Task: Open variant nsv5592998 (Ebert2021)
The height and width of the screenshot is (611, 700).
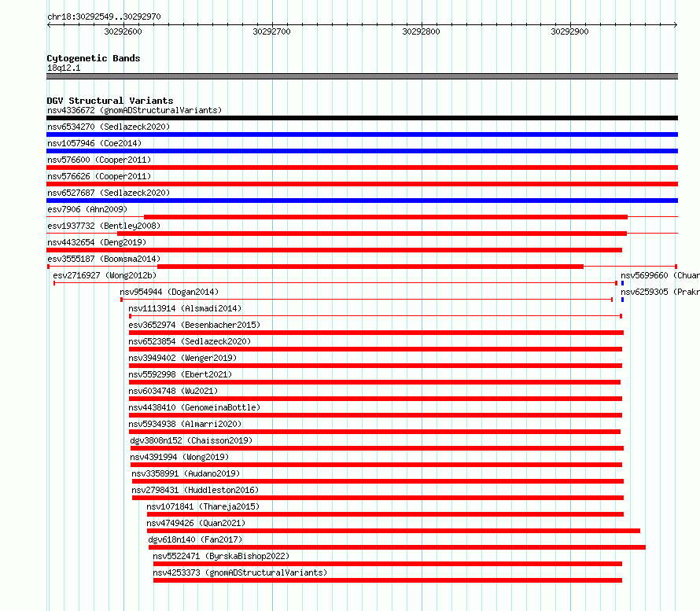Action: [180, 374]
